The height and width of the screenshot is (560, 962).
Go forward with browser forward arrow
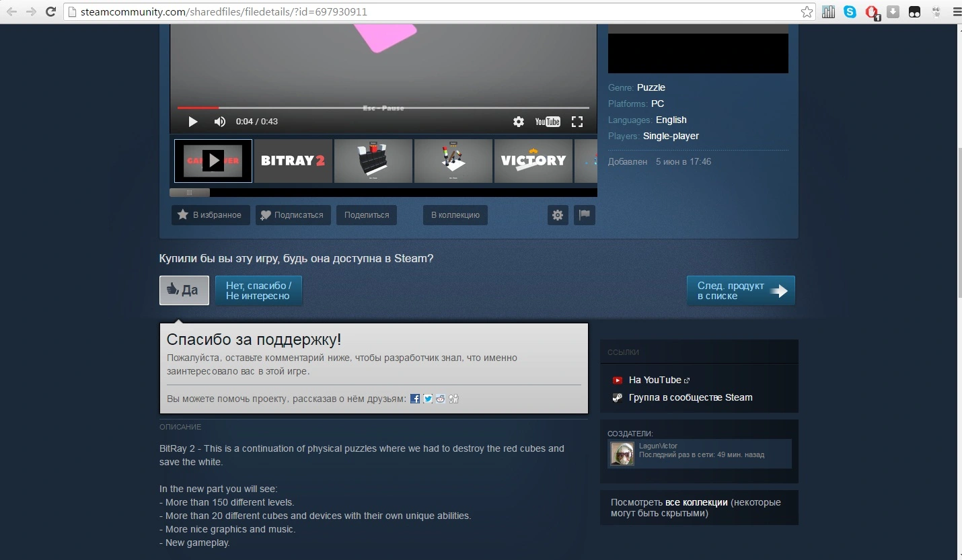tap(31, 11)
